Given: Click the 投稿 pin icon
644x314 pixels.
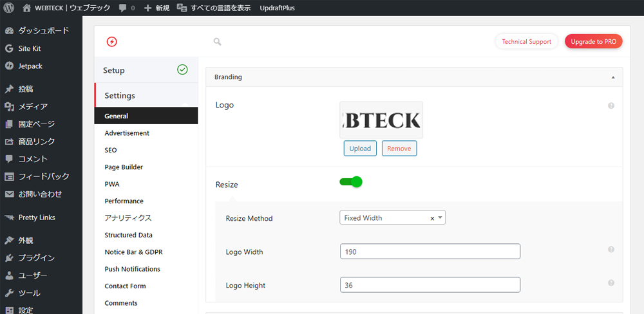Looking at the screenshot, I should [x=9, y=89].
